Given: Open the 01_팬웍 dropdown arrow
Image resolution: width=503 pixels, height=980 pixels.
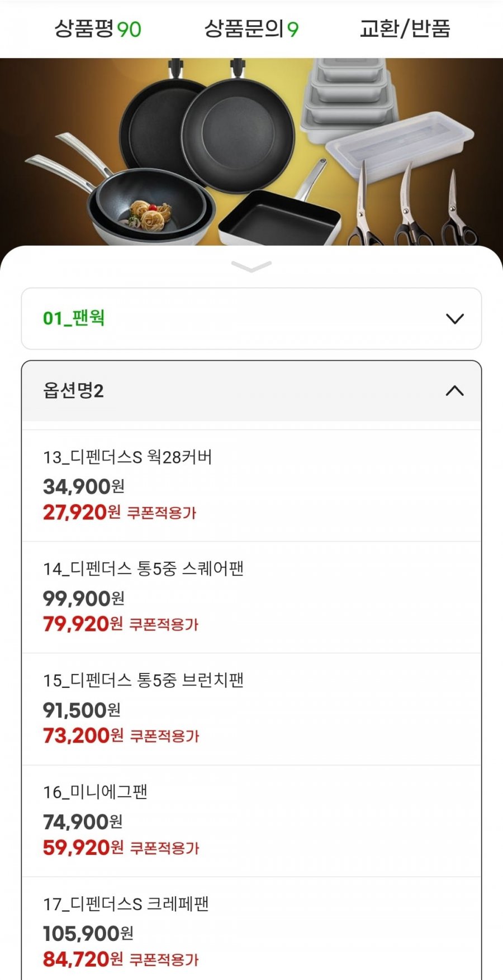Looking at the screenshot, I should (455, 319).
